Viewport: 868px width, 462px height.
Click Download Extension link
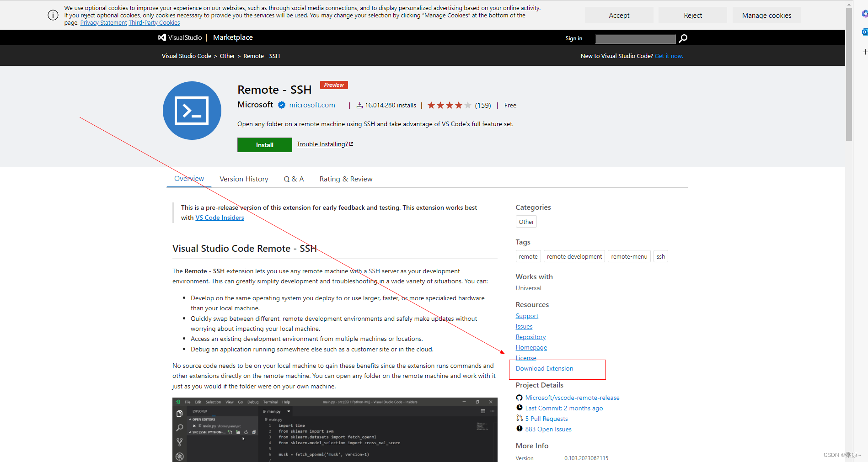coord(544,368)
